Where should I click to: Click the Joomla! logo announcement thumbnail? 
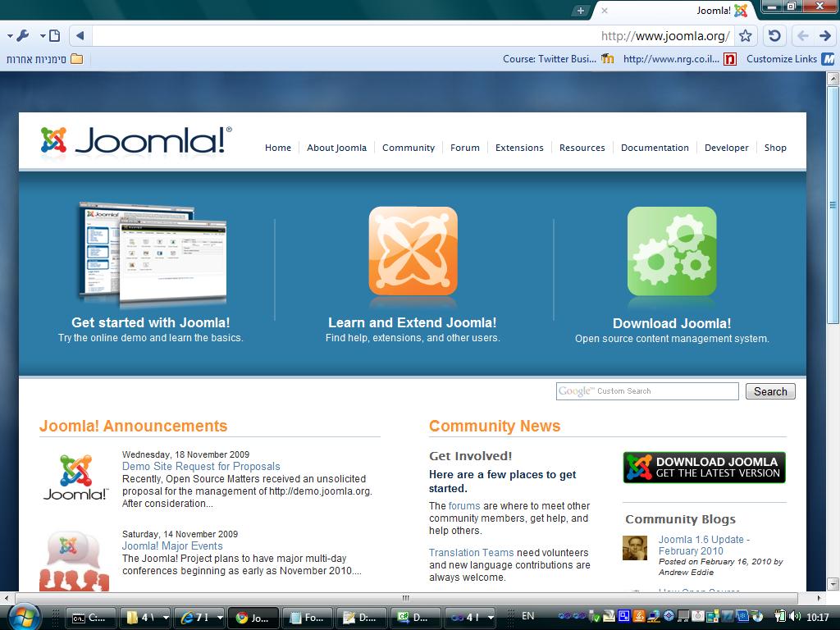click(x=75, y=477)
